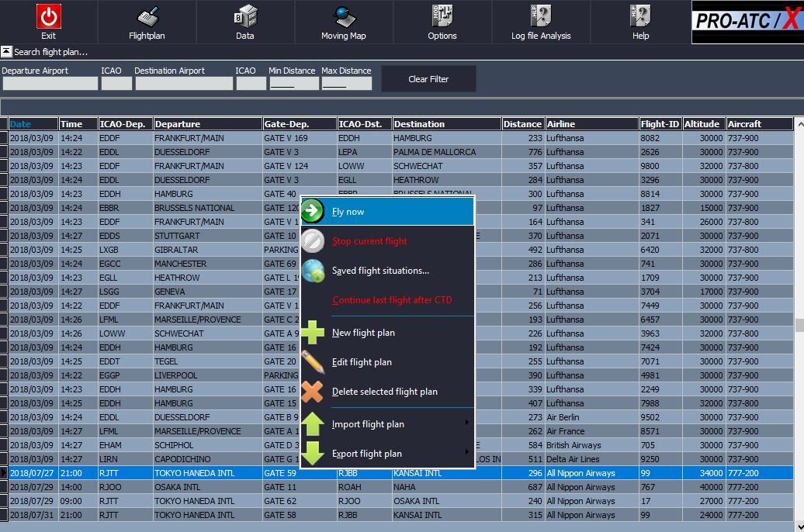804x532 pixels.
Task: Choose Fly now from context menu
Action: point(387,212)
